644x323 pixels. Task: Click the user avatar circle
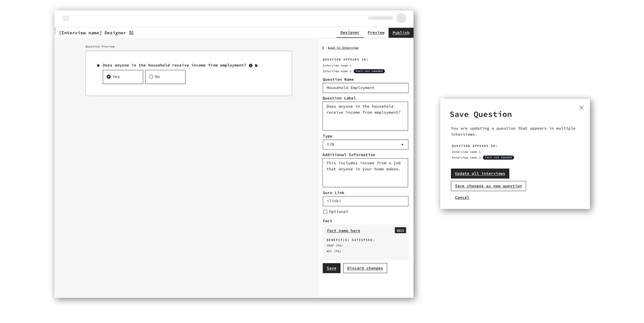[x=401, y=18]
